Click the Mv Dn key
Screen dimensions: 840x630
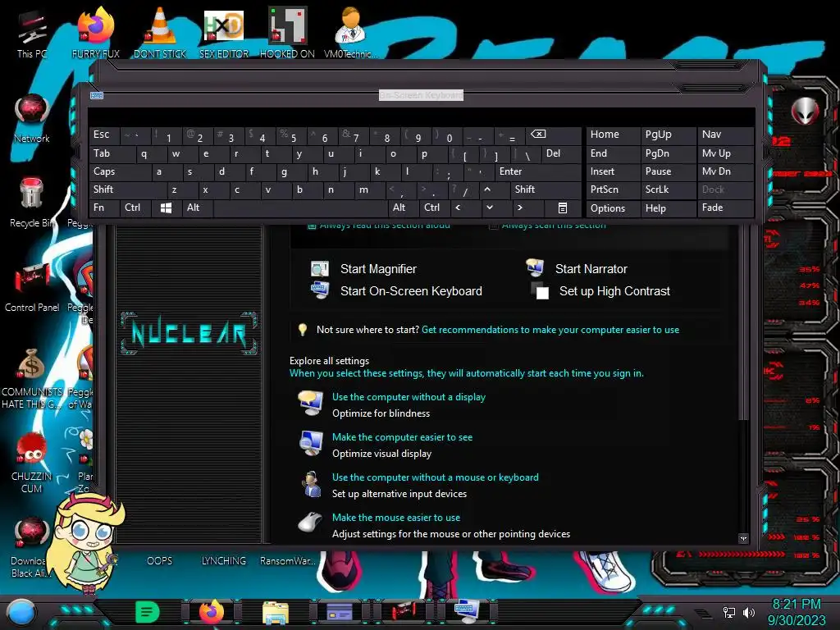[x=725, y=171]
